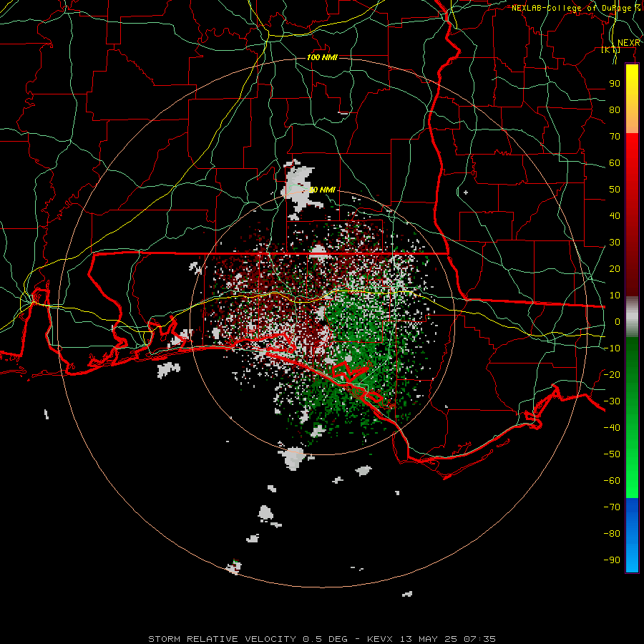Pick the blue segment at color bar bottom
Image resolution: width=644 pixels, height=644 pixels.
632,535
